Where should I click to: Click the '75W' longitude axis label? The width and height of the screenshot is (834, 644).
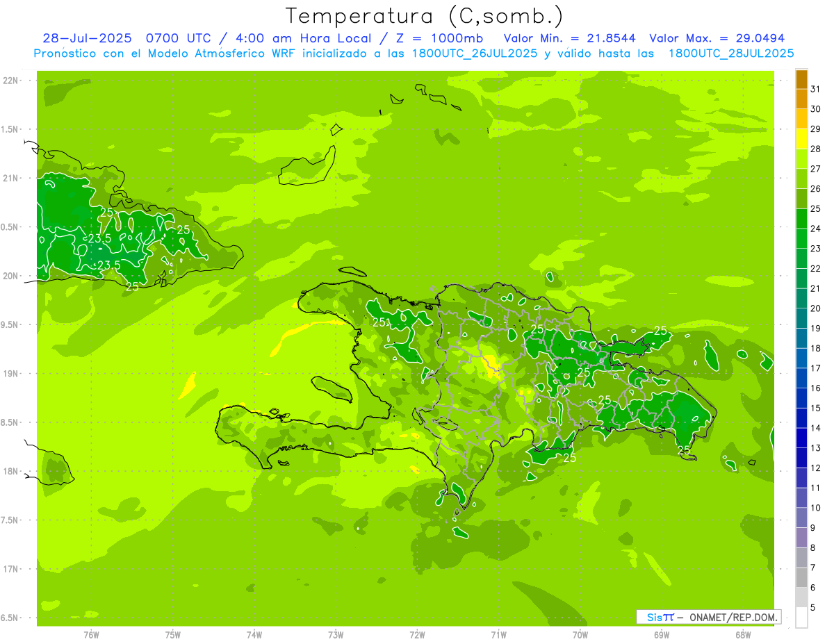pyautogui.click(x=173, y=635)
